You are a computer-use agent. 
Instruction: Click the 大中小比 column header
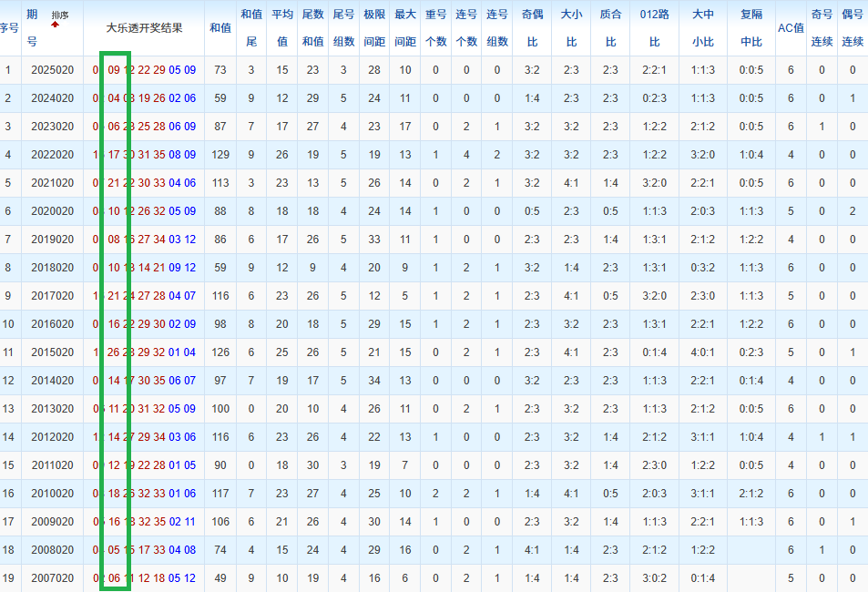[x=703, y=27]
